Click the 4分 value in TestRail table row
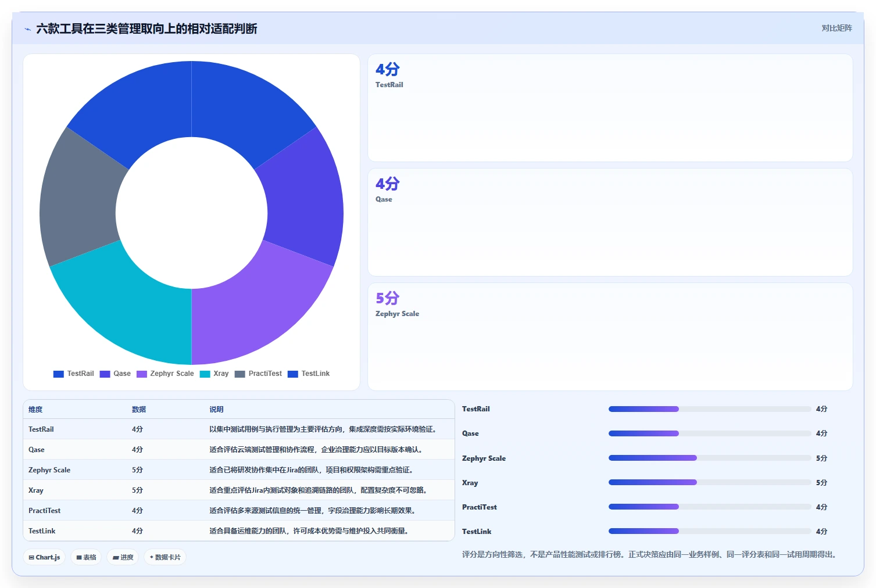The height and width of the screenshot is (588, 876). (137, 429)
